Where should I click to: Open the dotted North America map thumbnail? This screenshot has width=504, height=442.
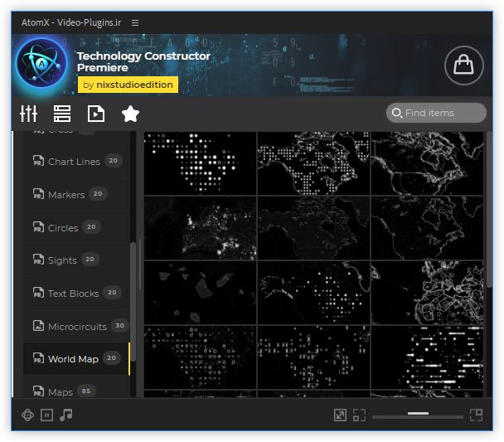(313, 163)
